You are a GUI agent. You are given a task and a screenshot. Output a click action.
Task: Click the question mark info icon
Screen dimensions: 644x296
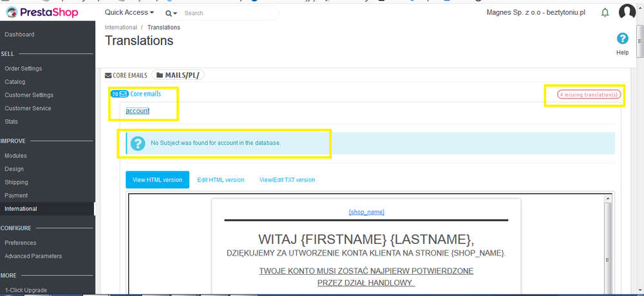pos(138,143)
